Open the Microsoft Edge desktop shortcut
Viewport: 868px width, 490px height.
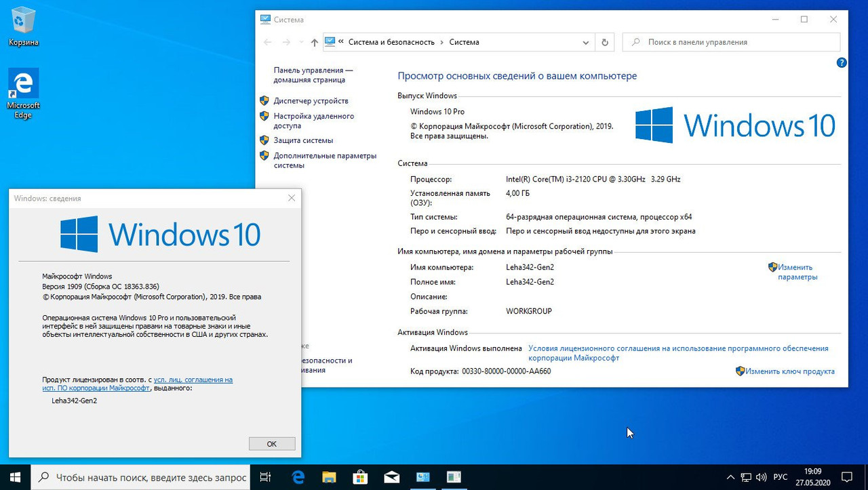pos(23,94)
